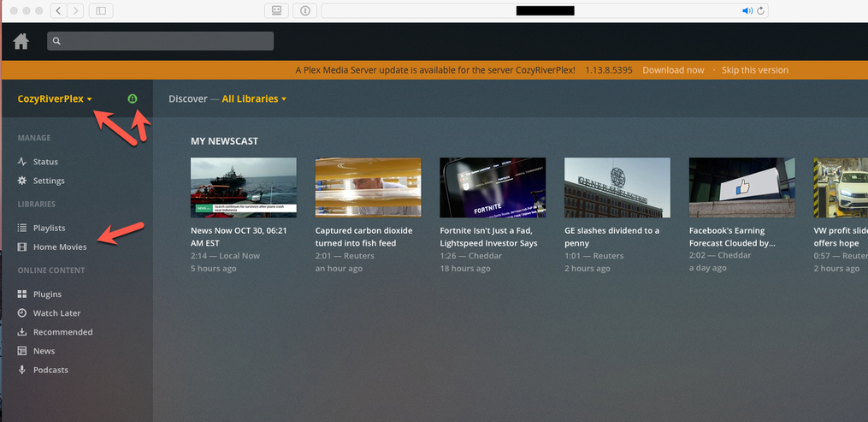The width and height of the screenshot is (868, 422).
Task: Open Recommended in sidebar
Action: point(62,332)
